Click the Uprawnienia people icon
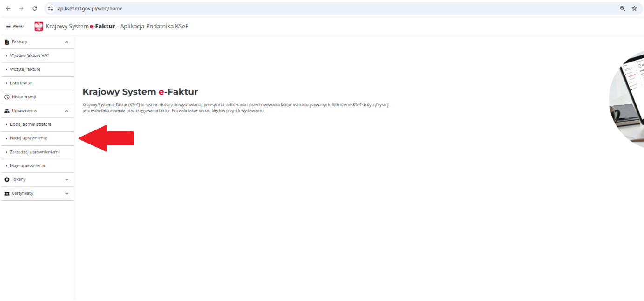Screen dimensions: 644x301 click(x=7, y=111)
